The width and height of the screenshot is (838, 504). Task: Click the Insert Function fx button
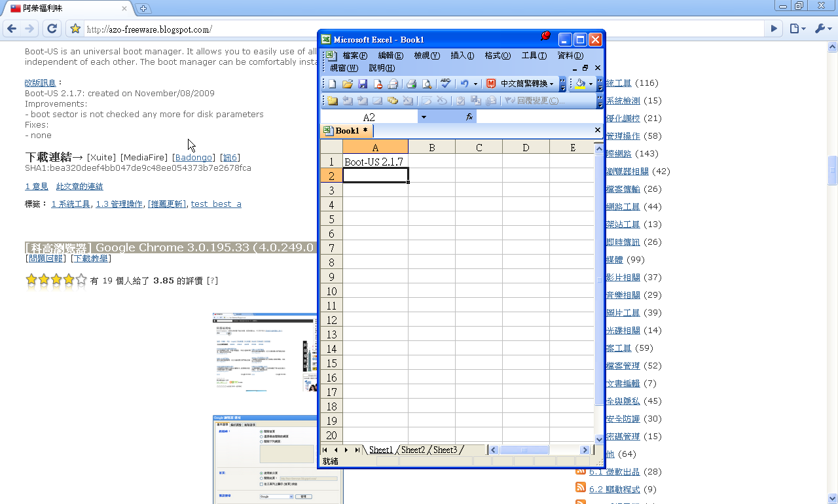tap(469, 117)
